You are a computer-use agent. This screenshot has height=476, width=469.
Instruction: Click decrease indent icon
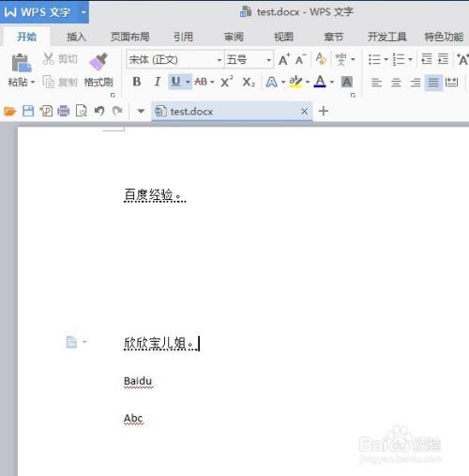427,59
